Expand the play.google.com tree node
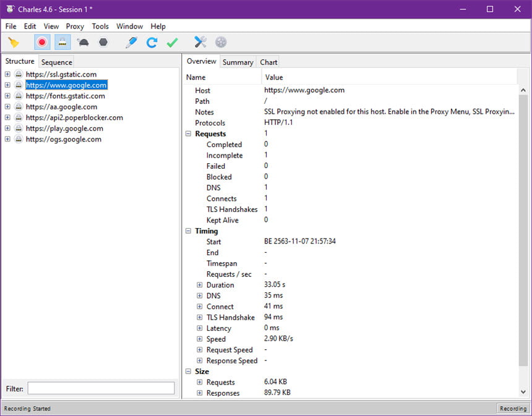This screenshot has width=532, height=416. (x=7, y=128)
